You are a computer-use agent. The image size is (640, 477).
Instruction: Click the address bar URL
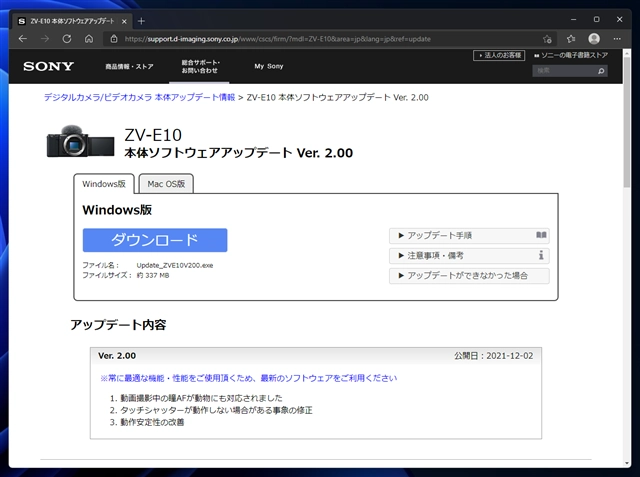[278, 39]
